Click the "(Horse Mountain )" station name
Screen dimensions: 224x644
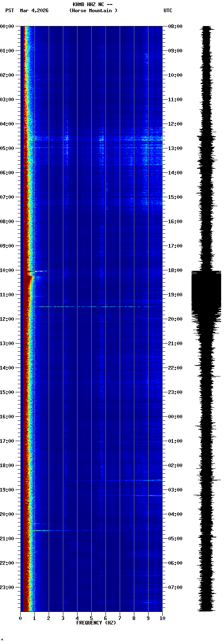pyautogui.click(x=93, y=11)
